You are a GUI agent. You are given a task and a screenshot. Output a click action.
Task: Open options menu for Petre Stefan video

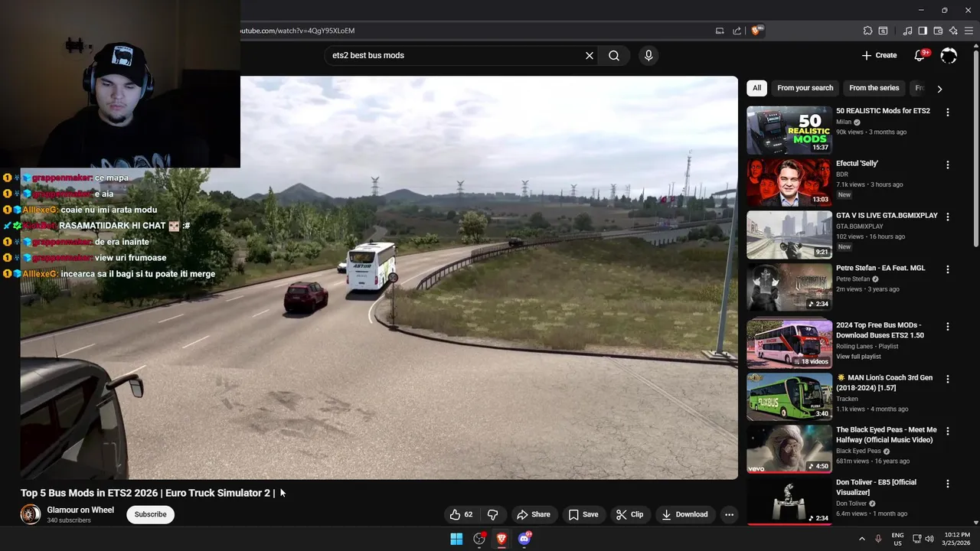tap(948, 269)
